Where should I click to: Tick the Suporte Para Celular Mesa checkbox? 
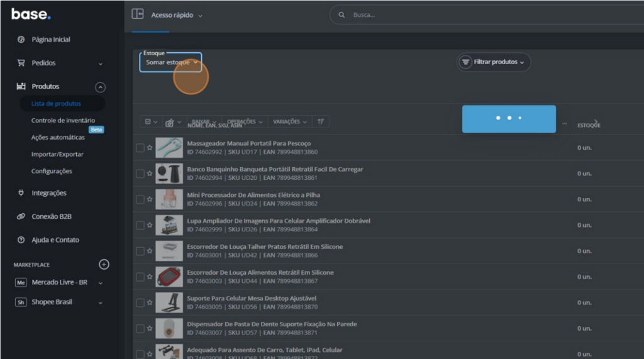(140, 302)
